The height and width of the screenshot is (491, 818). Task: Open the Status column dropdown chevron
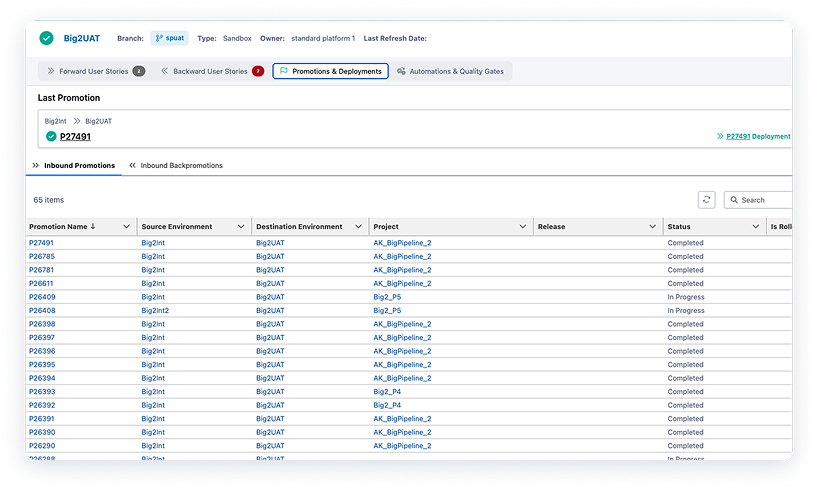pos(755,226)
